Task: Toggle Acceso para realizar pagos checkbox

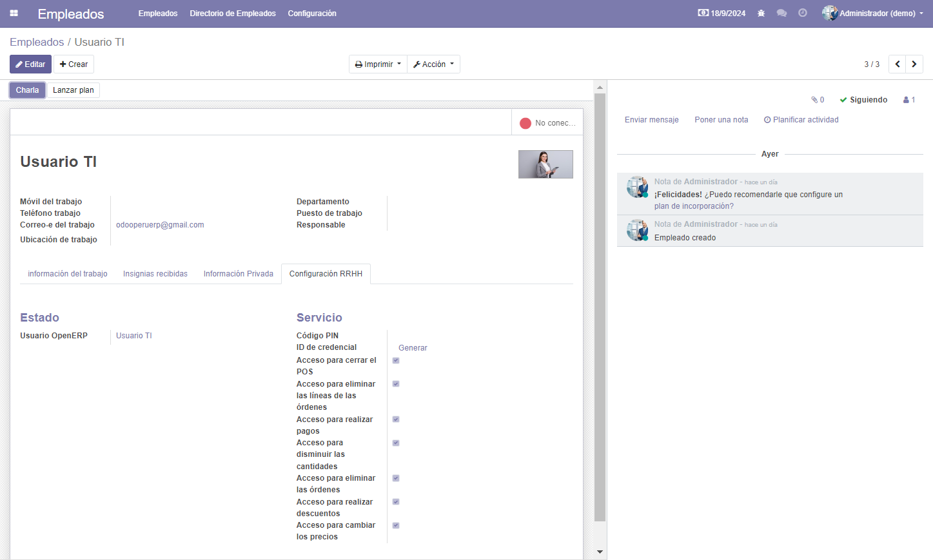Action: coord(396,420)
